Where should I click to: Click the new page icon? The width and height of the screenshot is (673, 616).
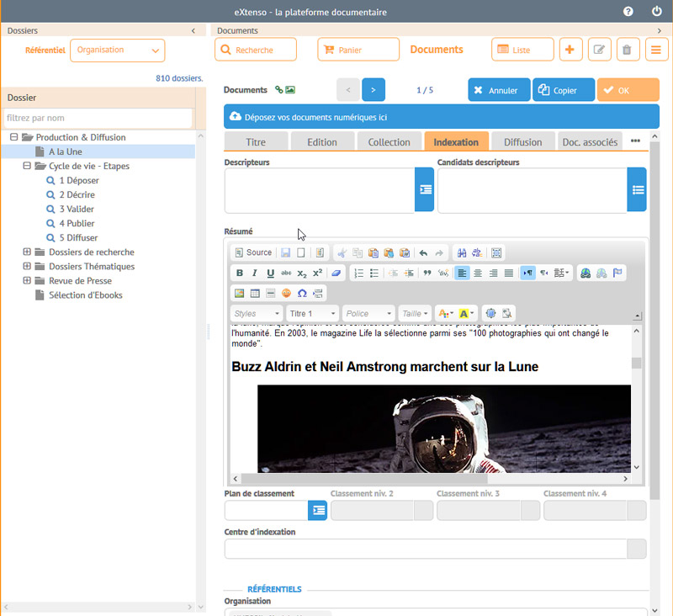tap(301, 252)
